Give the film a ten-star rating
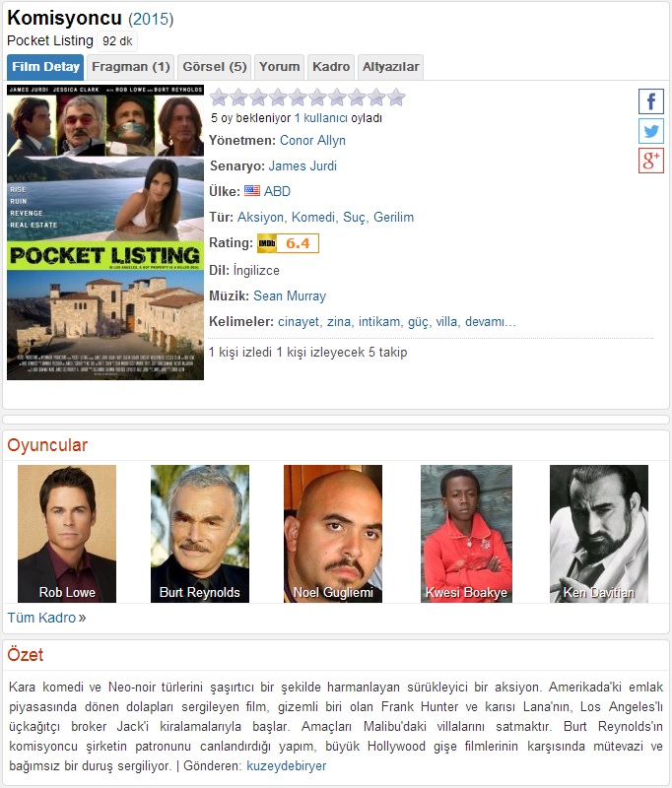This screenshot has width=672, height=788. (396, 97)
